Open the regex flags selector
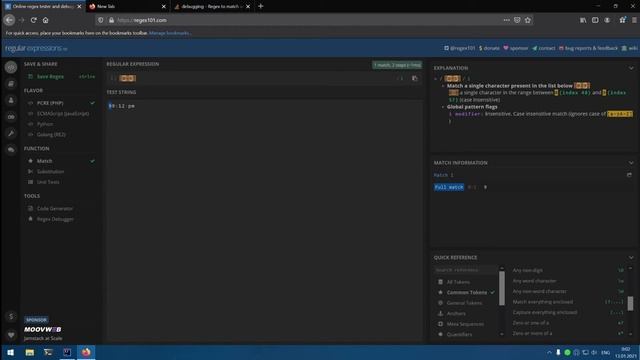The image size is (640, 360). pos(400,78)
